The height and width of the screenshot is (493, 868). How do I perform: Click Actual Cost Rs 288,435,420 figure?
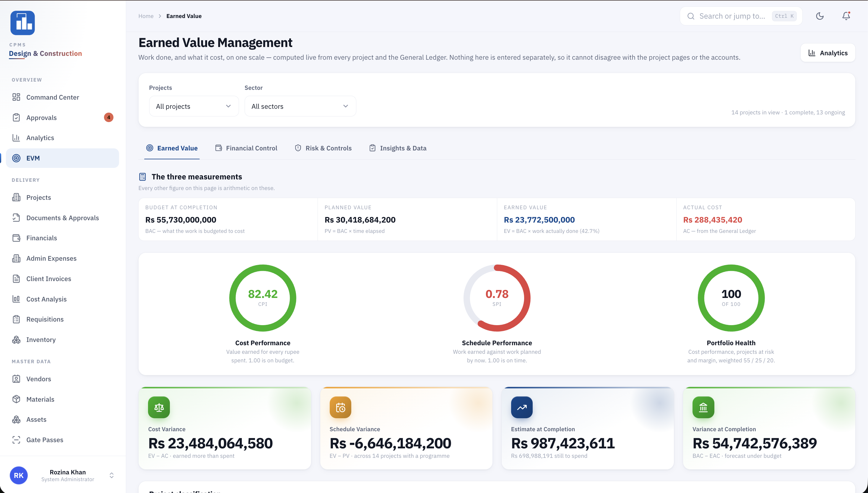click(x=712, y=220)
